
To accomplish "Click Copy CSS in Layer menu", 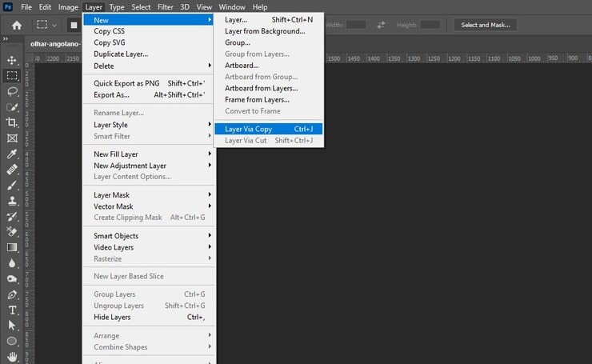I will (x=149, y=31).
